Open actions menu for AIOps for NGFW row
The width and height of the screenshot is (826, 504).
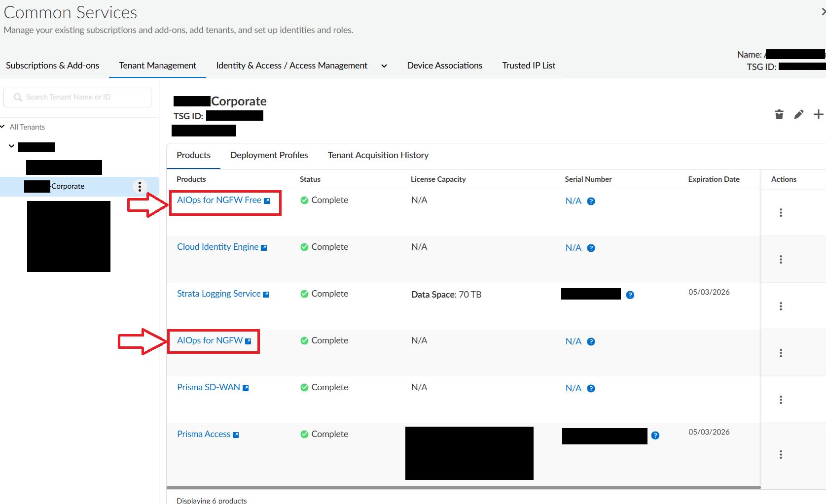coord(781,353)
